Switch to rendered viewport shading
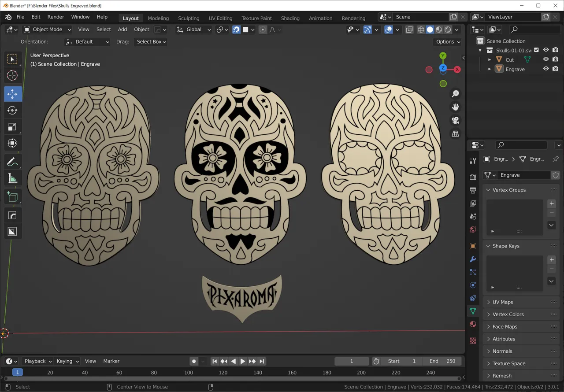This screenshot has width=564, height=392. [448, 30]
